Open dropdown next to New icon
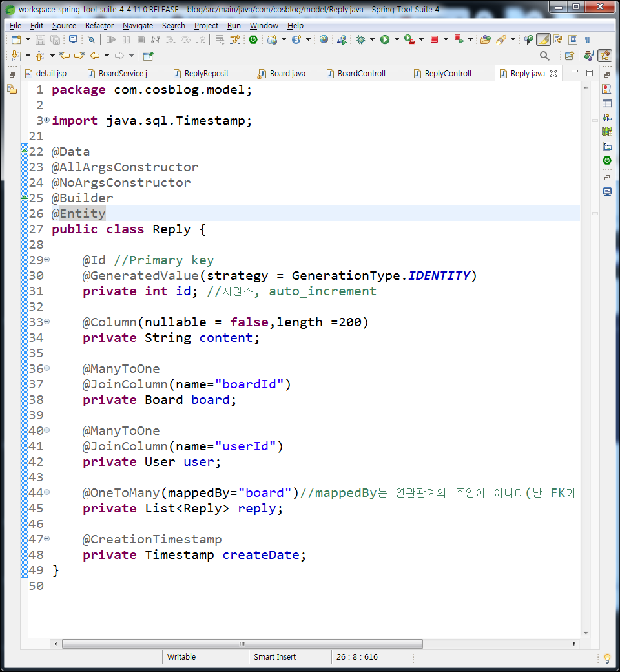The width and height of the screenshot is (620, 672). click(28, 40)
